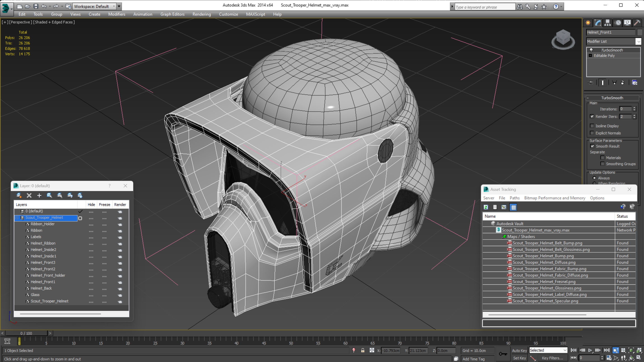Select the Always update option

point(594,178)
